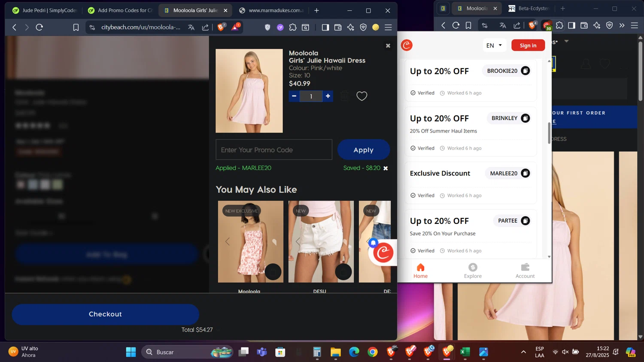Bookmark the citybeach page
This screenshot has width=644, height=362.
(76, 27)
